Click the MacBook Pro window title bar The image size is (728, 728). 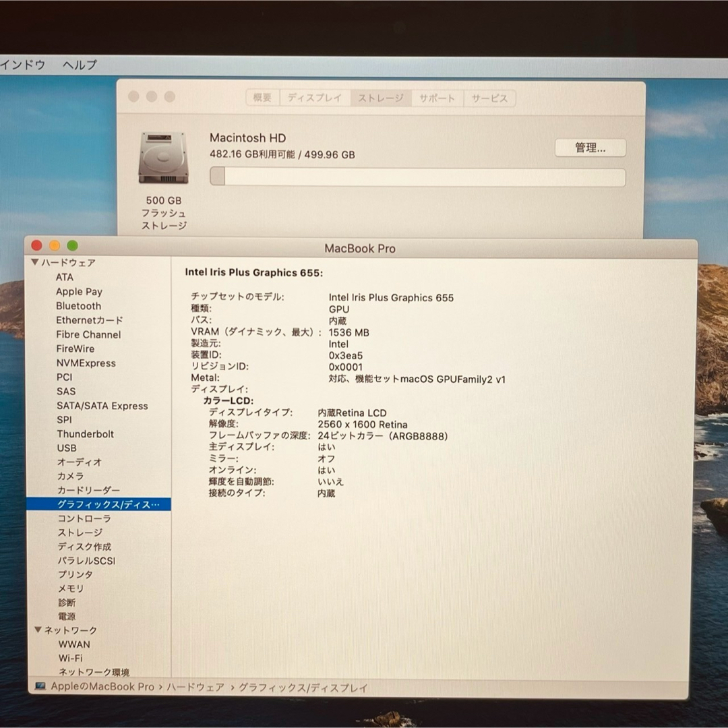pyautogui.click(x=360, y=248)
